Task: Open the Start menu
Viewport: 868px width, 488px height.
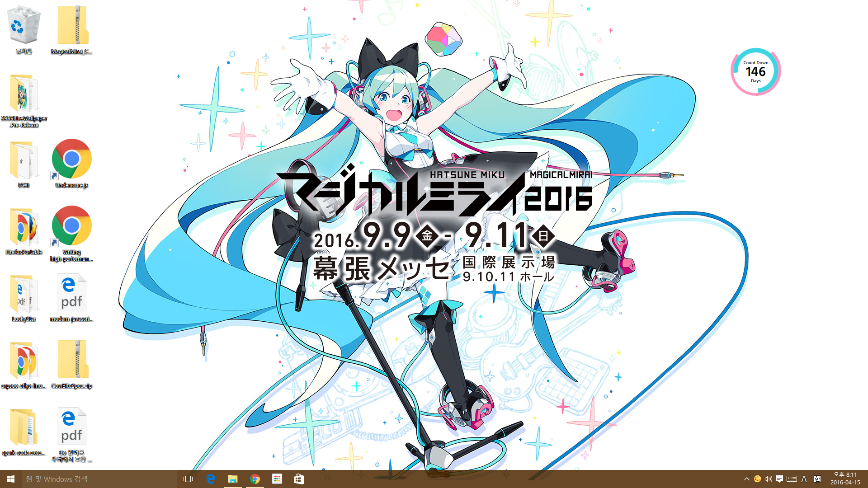Action: 11,479
